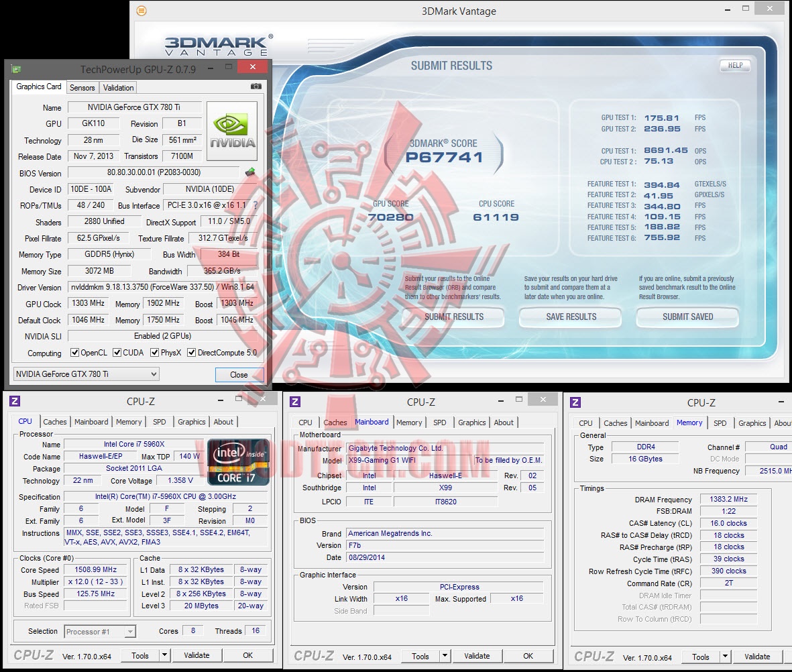The width and height of the screenshot is (792, 672).
Task: Click Validate in the Memory window
Action: click(757, 657)
